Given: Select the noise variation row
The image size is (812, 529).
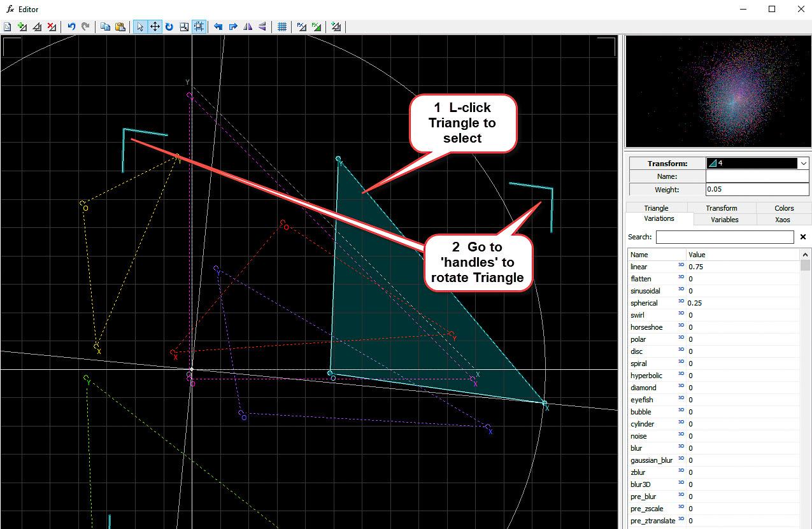Looking at the screenshot, I should pos(713,436).
